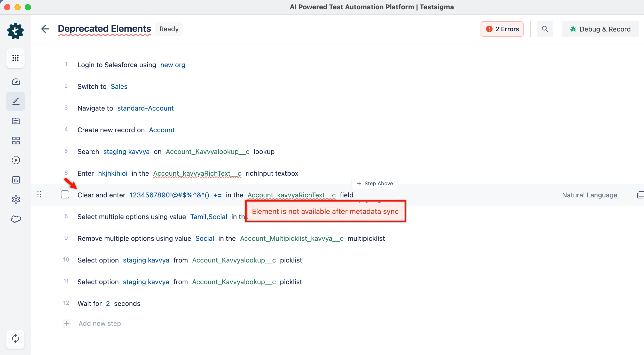Screen dimensions: 644x355
Task: Click the 'Sales' app value
Action: click(119, 87)
